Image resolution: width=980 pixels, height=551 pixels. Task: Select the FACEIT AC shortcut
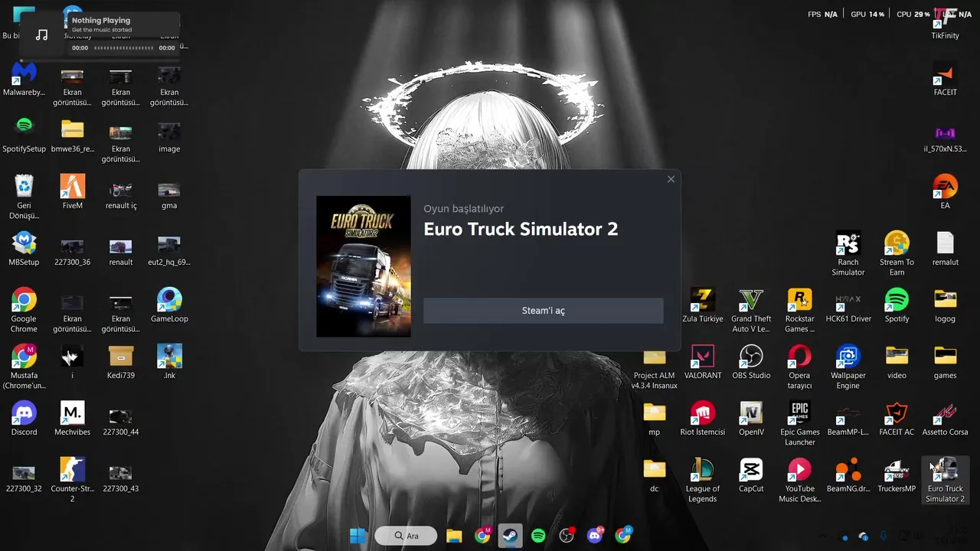[x=897, y=419]
